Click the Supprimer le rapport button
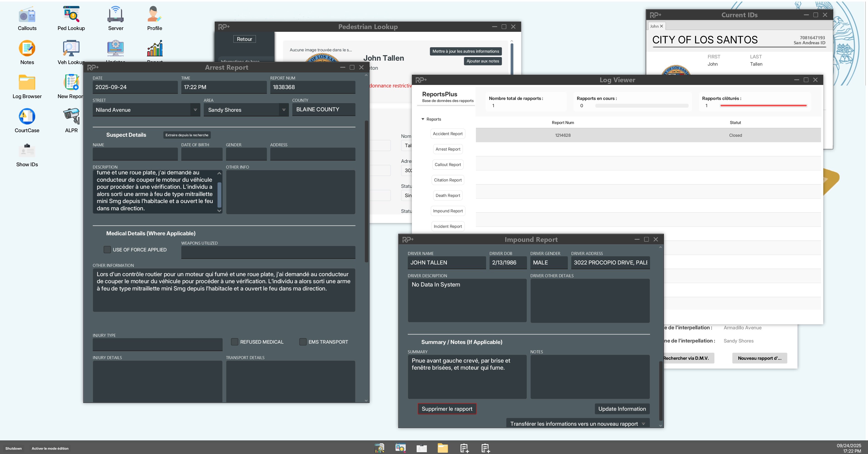Screen dimensions: 868x454 point(447,409)
